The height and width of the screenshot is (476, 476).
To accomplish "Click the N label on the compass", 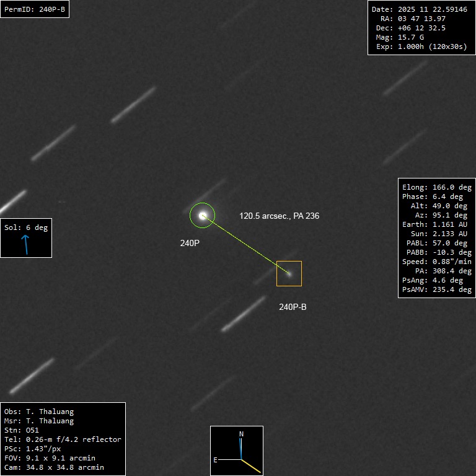I will click(x=241, y=434).
